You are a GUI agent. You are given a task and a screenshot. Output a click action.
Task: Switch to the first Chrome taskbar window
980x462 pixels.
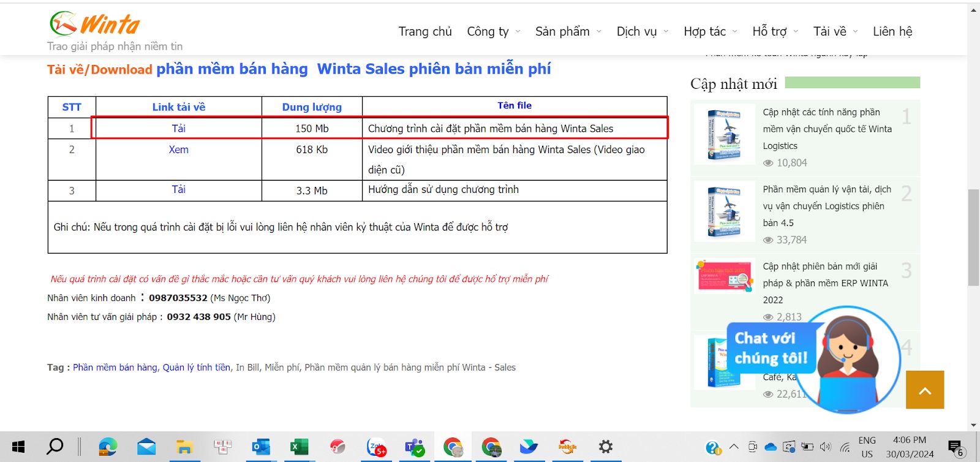[453, 447]
